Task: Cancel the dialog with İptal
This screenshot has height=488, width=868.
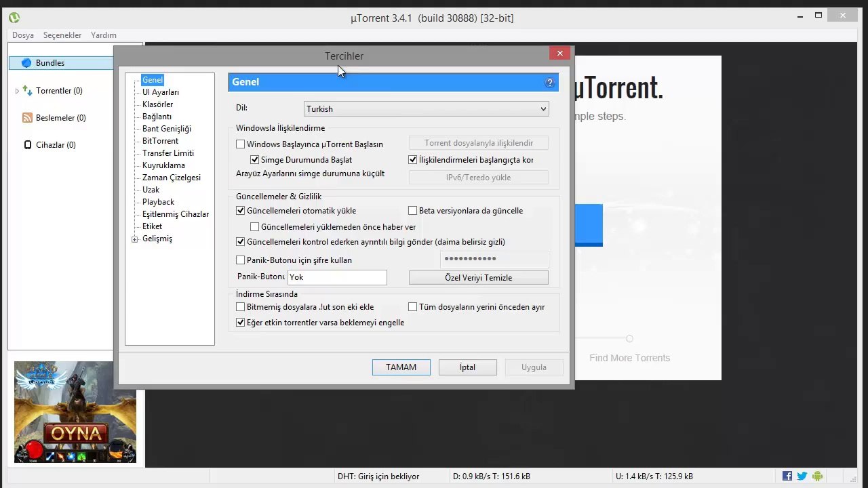Action: tap(468, 367)
